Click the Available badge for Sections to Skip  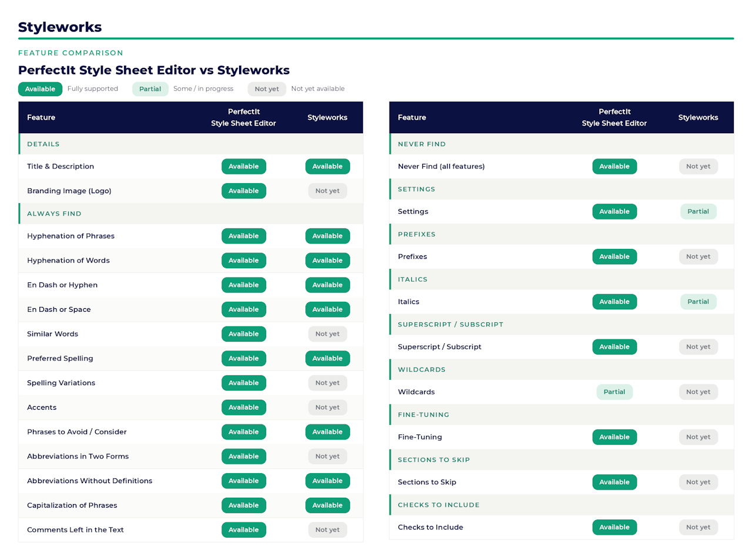(x=615, y=483)
